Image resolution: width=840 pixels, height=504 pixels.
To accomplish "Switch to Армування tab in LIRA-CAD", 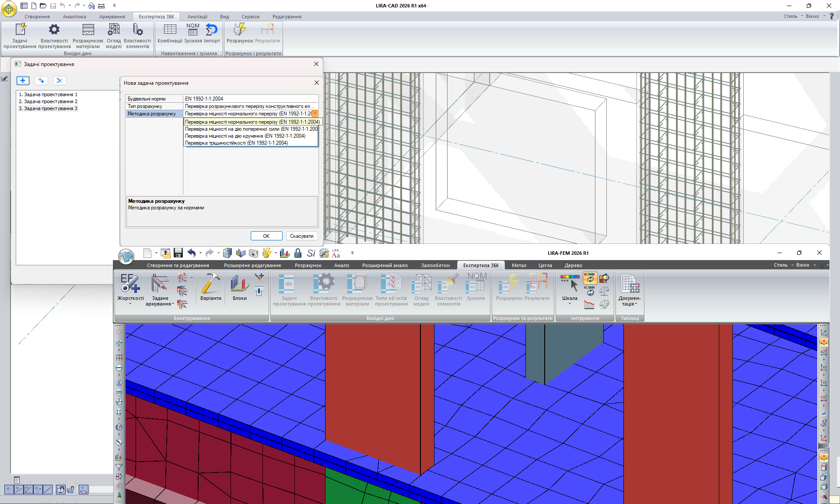I will pyautogui.click(x=112, y=17).
